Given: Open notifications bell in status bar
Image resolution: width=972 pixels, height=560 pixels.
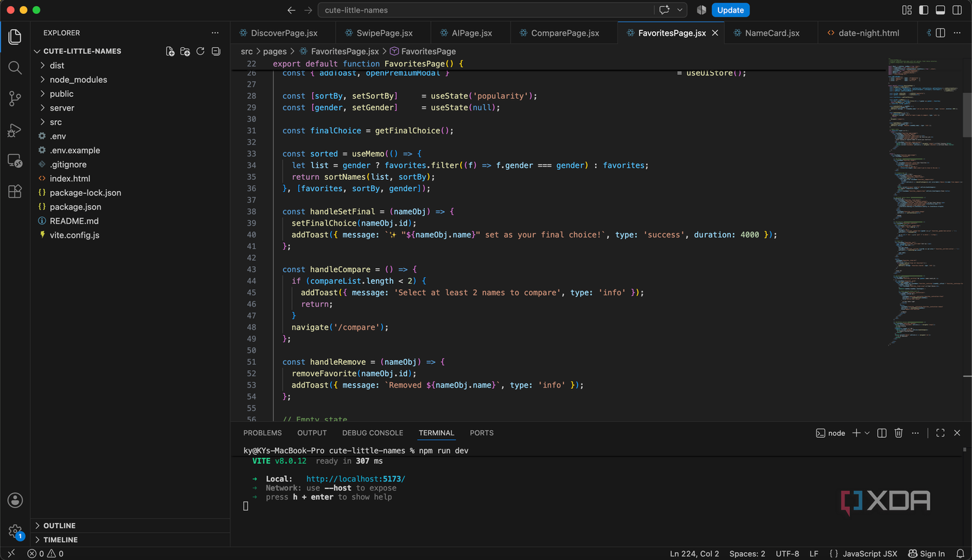Looking at the screenshot, I should click(x=960, y=553).
